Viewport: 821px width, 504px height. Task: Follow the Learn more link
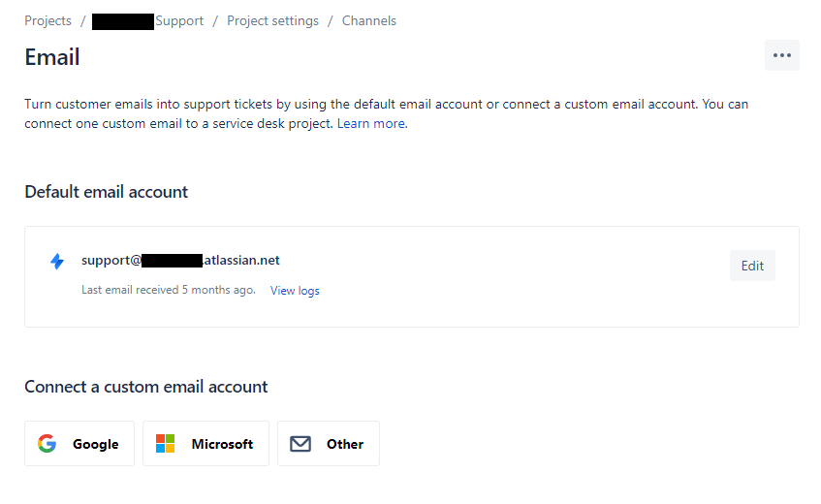click(x=372, y=123)
